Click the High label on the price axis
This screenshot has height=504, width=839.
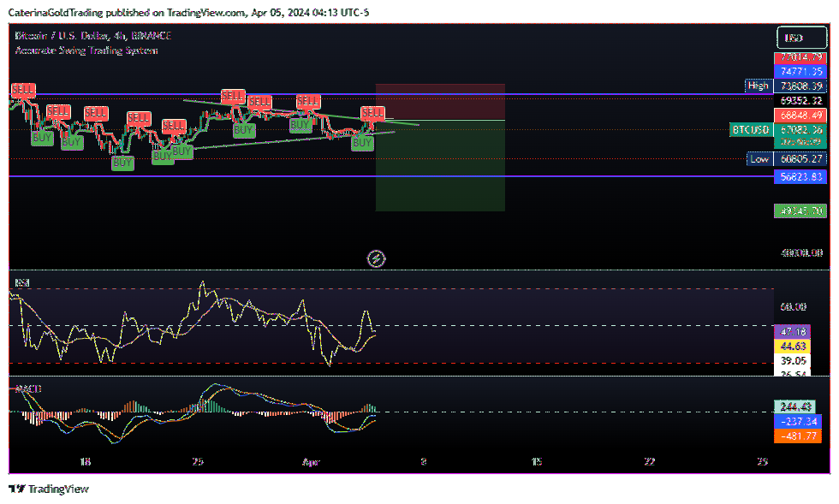pos(759,86)
